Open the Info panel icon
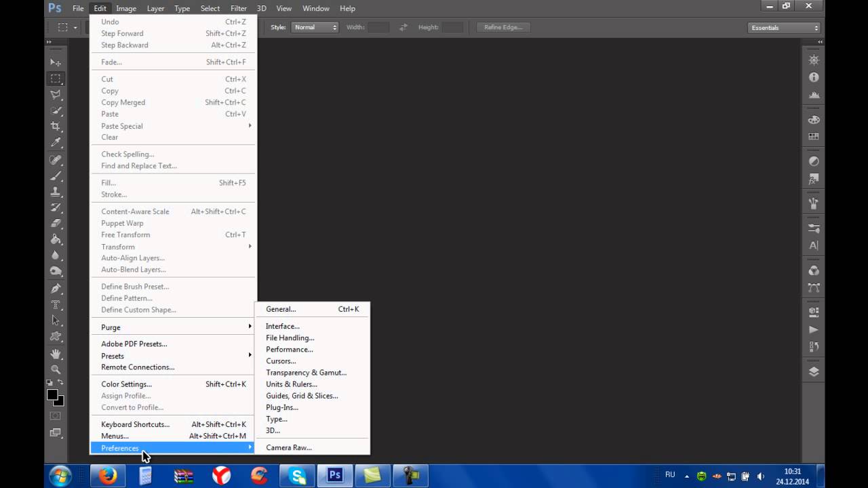The image size is (868, 488). tap(814, 77)
